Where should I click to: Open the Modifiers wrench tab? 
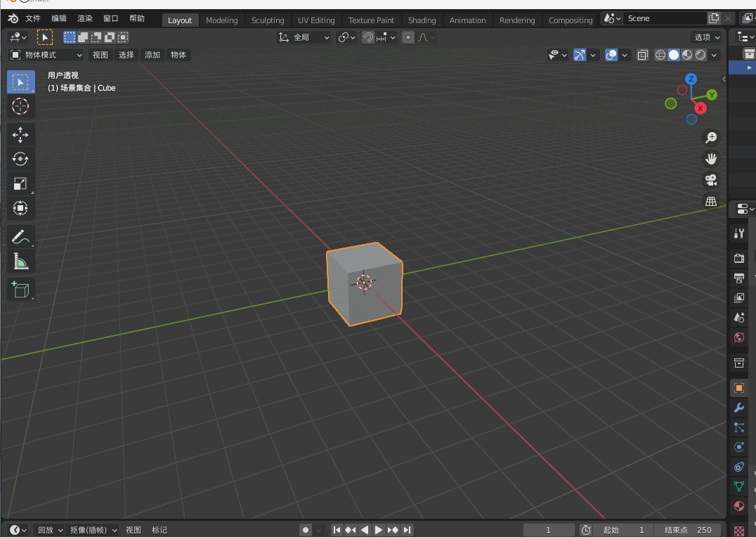pyautogui.click(x=738, y=408)
